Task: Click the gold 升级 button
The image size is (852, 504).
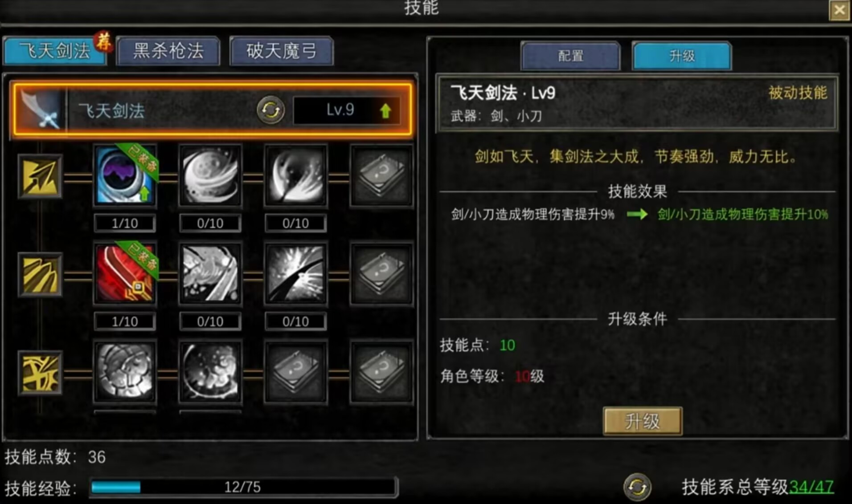Action: [642, 421]
